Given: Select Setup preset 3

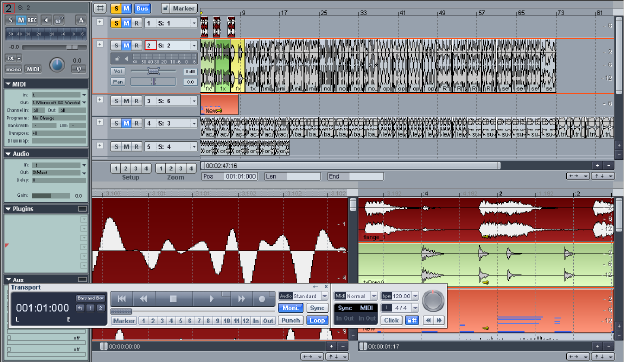Looking at the screenshot, I should pos(136,169).
